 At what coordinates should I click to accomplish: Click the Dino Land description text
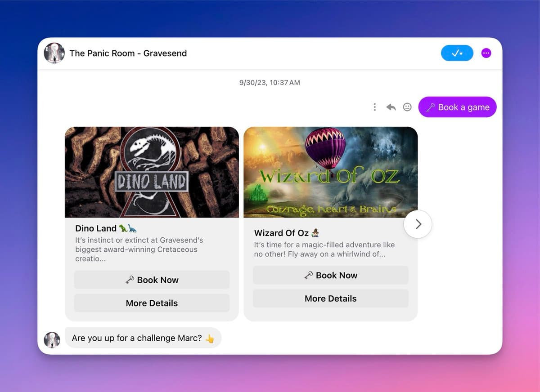(x=139, y=249)
